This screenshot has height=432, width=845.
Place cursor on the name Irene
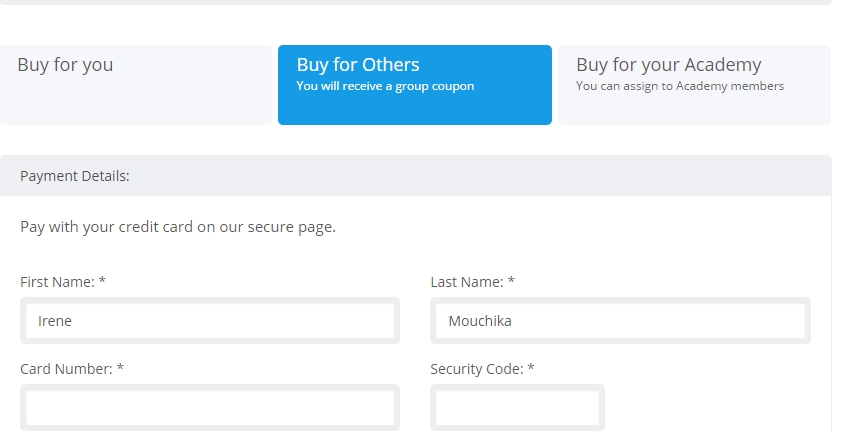tap(54, 321)
